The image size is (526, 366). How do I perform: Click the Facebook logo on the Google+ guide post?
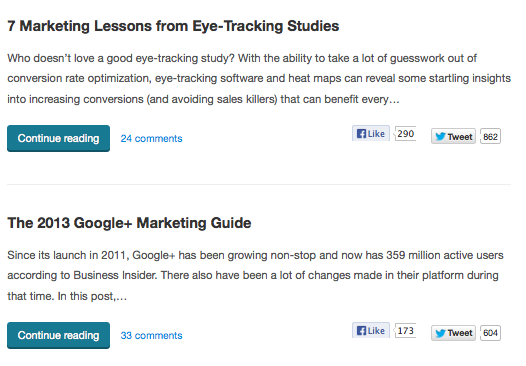pos(361,331)
